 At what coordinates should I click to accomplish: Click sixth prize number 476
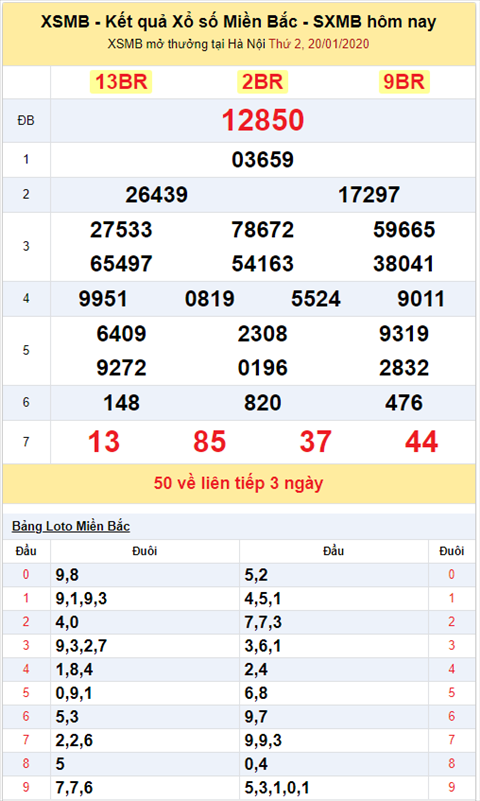(x=404, y=403)
